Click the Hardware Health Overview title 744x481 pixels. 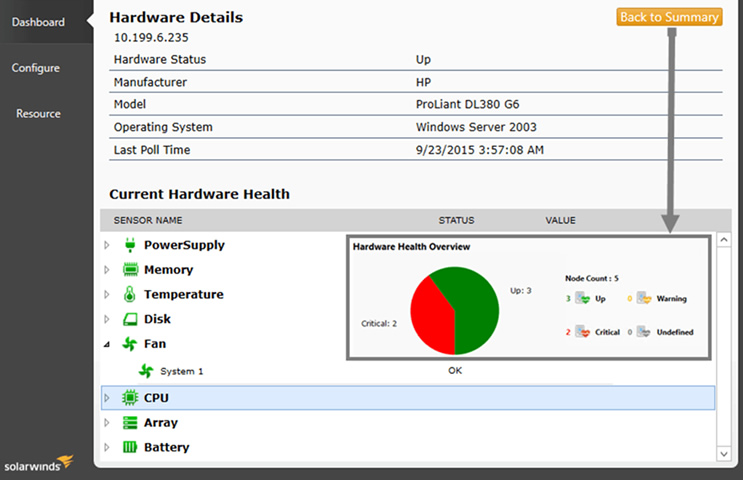pos(411,247)
